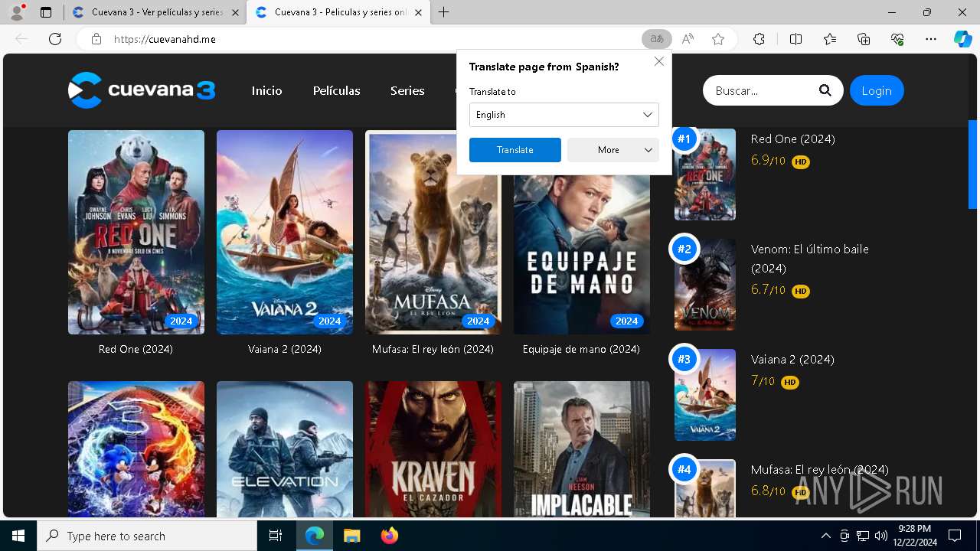Viewport: 980px width, 551px height.
Task: Go to the Inicio menu item
Action: point(267,90)
